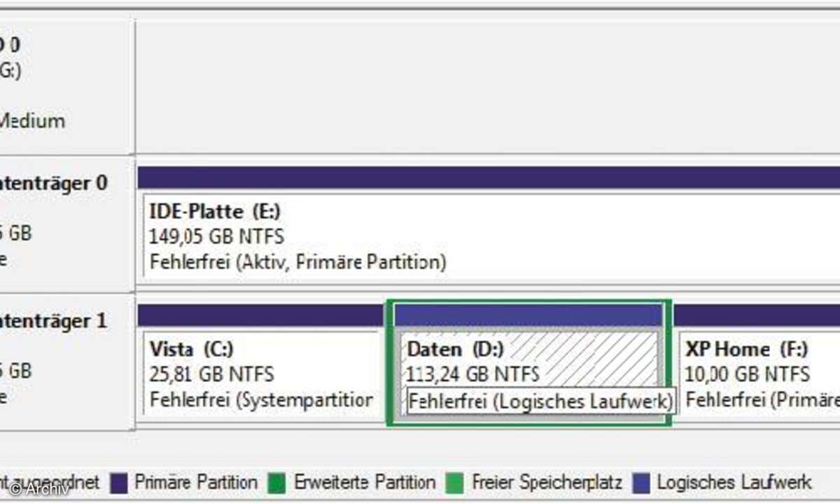Click the 'Freier Speicherplatz' legend label
Screen dimensions: 840x504
pyautogui.click(x=548, y=483)
